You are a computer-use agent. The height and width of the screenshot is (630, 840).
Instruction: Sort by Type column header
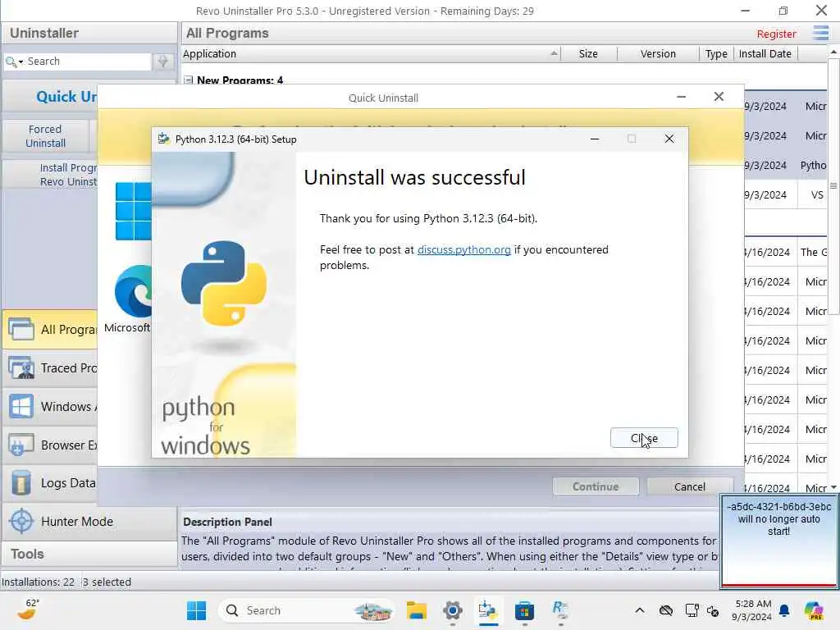pos(716,53)
